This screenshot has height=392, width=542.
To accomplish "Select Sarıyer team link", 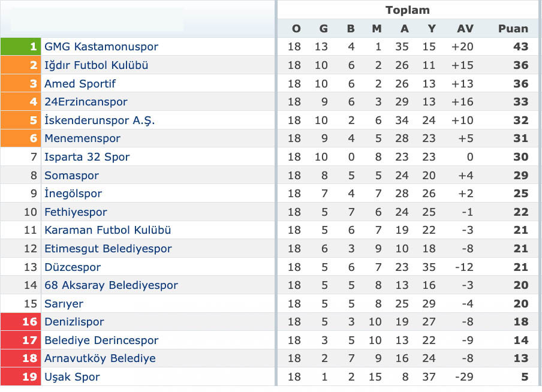I will tap(64, 304).
